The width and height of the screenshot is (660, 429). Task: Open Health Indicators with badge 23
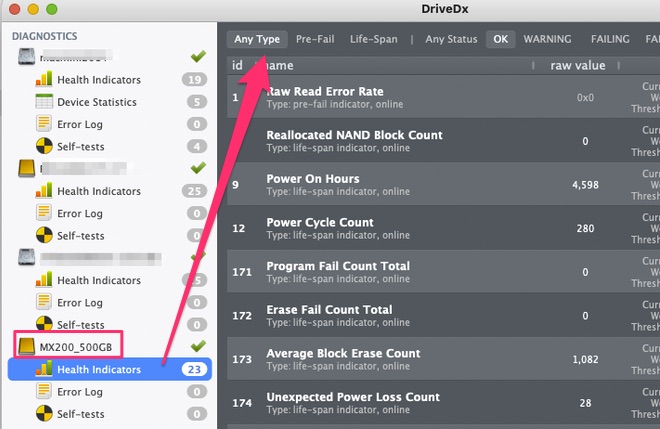(x=98, y=369)
